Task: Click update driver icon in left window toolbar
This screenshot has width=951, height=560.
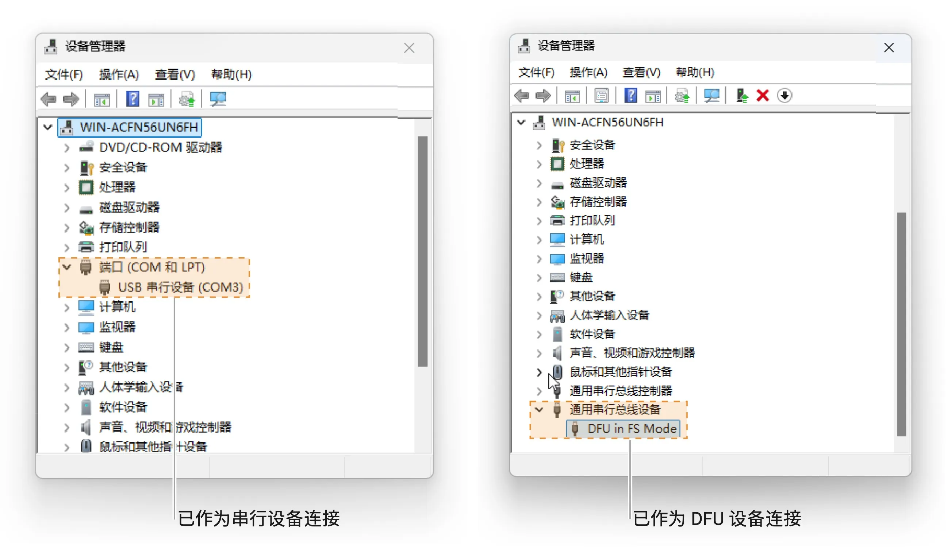Action: [x=187, y=100]
